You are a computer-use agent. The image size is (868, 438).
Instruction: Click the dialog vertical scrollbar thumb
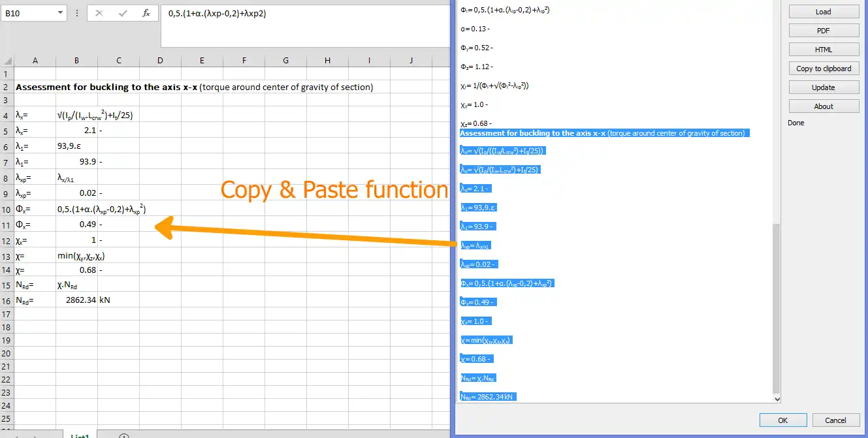point(777,308)
